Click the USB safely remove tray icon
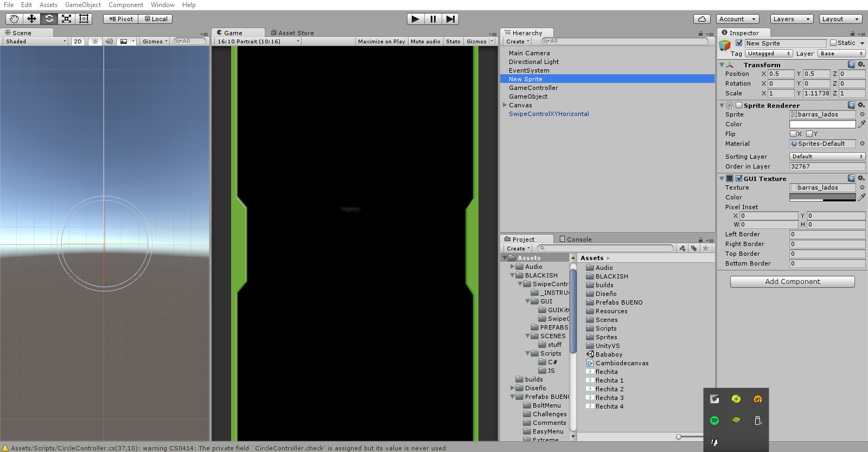 pyautogui.click(x=758, y=421)
